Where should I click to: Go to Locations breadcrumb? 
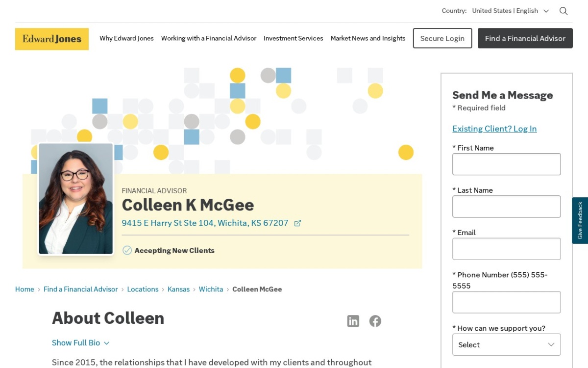click(x=143, y=289)
